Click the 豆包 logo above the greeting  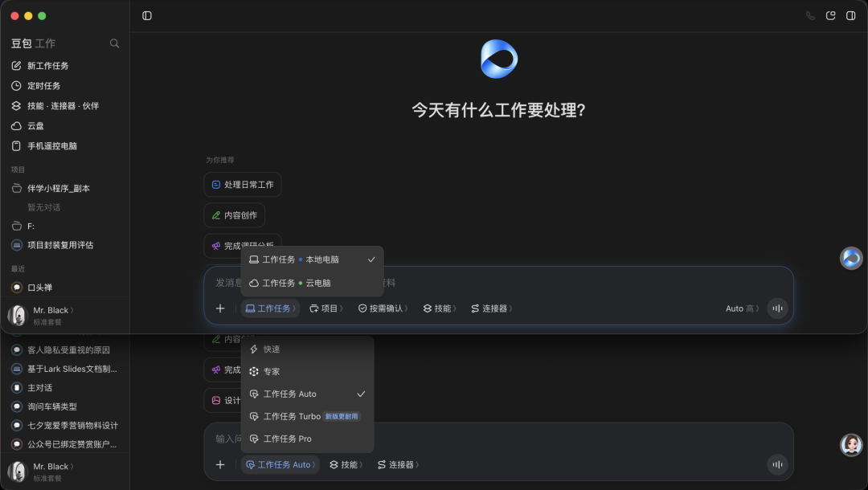click(x=499, y=59)
